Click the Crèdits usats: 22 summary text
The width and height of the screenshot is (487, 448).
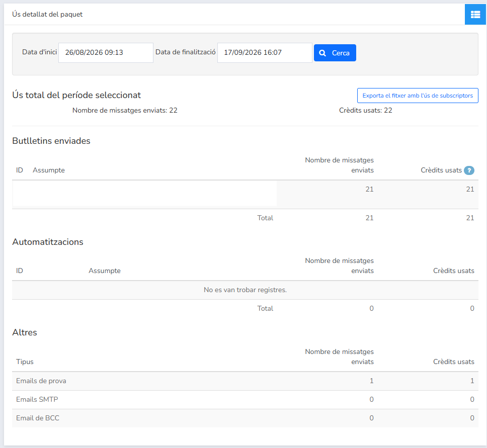[x=366, y=110]
